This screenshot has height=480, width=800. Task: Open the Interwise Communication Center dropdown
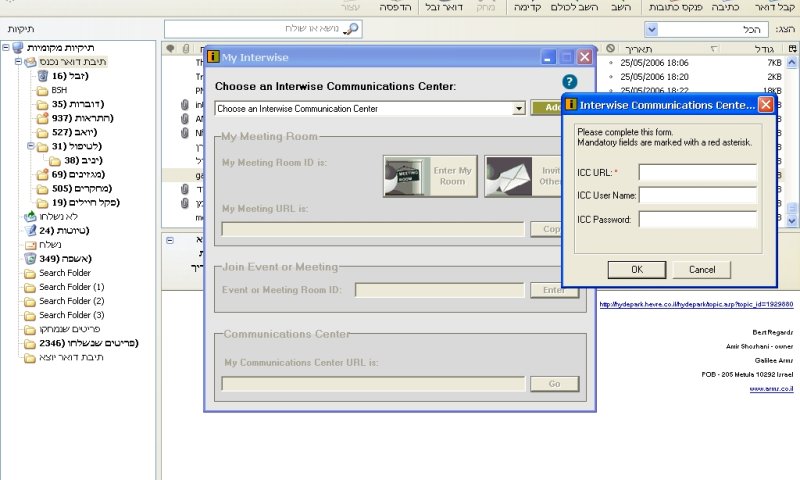519,109
